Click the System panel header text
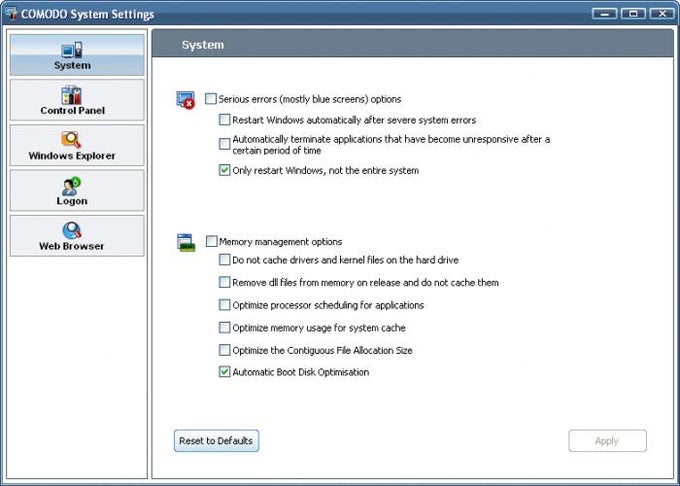 click(203, 45)
